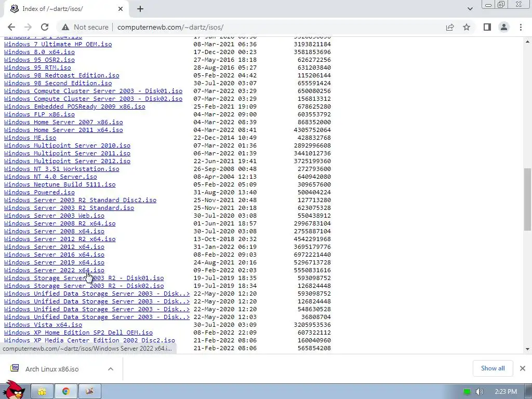Click Windows Server 2019 x64.iso link
Screen dimensions: 532x399
(54, 262)
